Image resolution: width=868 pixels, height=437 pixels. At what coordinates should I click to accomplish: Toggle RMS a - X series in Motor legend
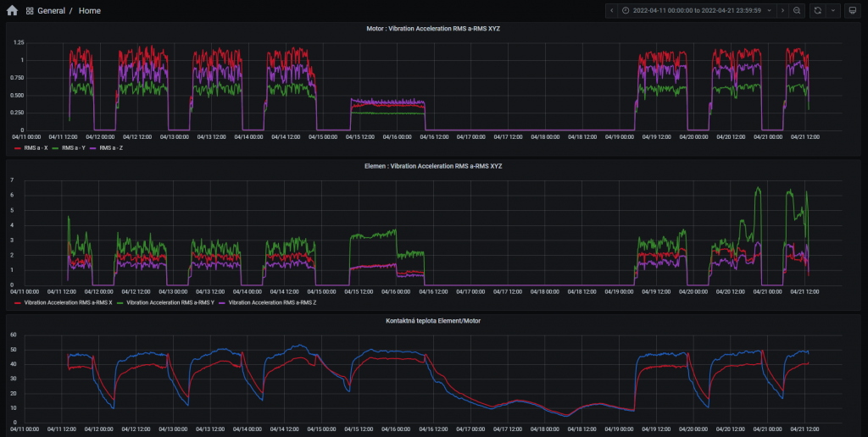36,147
